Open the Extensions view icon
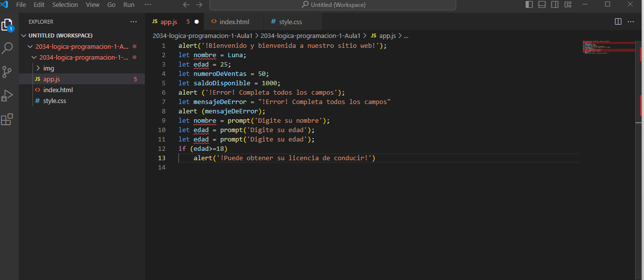The height and width of the screenshot is (280, 644). click(7, 119)
